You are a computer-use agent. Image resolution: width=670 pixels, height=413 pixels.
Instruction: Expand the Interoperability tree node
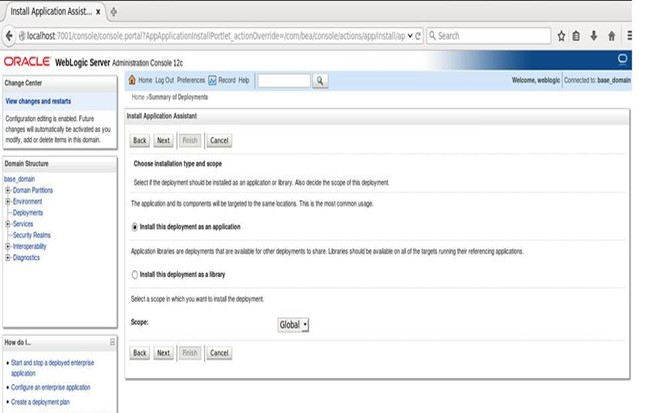click(x=8, y=246)
